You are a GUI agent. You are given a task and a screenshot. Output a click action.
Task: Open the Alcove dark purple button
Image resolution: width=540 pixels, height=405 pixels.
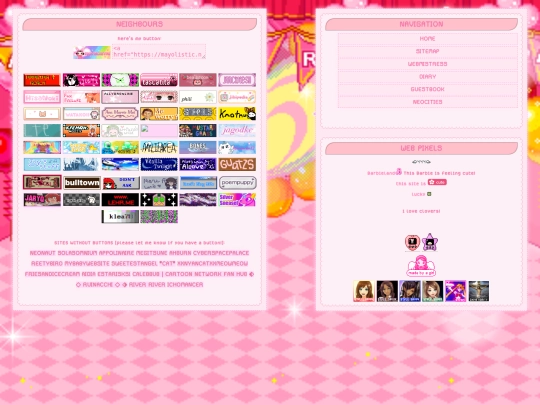[198, 164]
